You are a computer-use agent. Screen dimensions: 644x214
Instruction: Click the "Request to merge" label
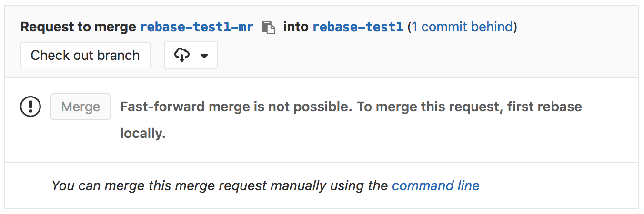coord(78,27)
